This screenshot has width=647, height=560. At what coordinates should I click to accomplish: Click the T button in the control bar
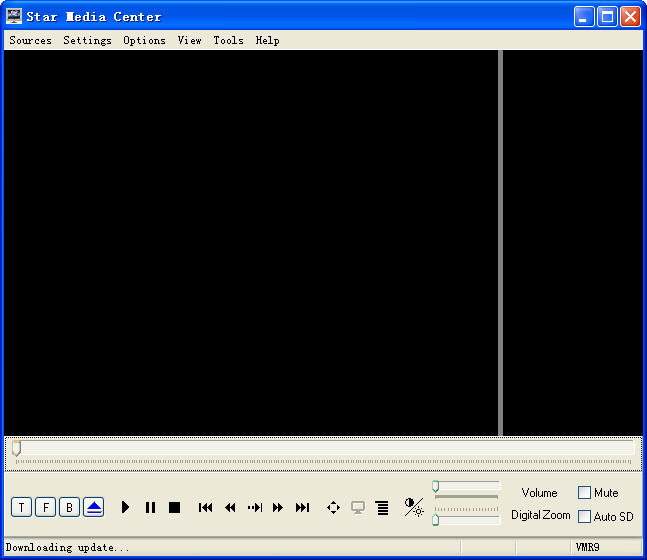pyautogui.click(x=21, y=507)
